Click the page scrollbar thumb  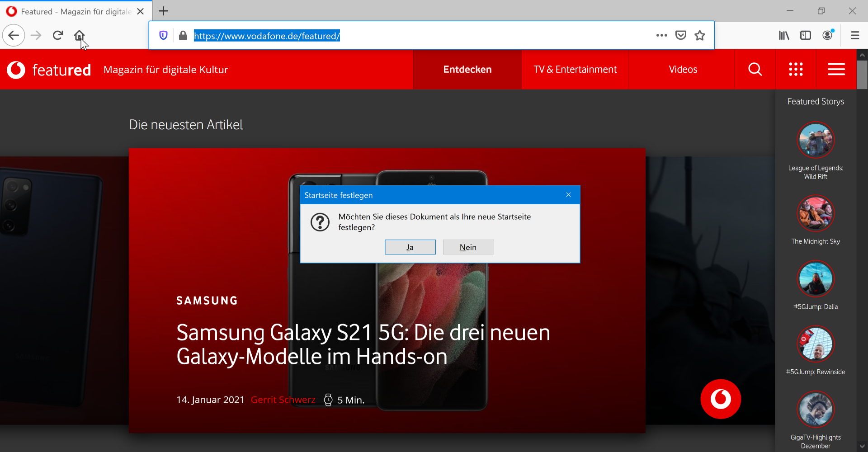[862, 75]
